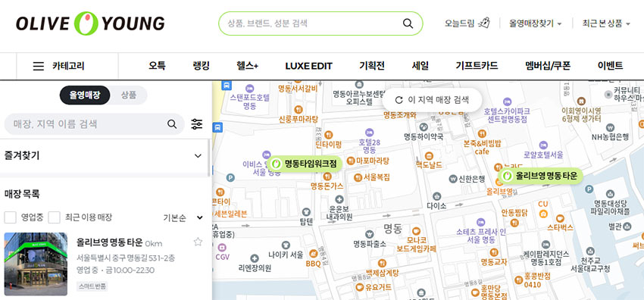
Task: Click the store search magnifier icon
Action: pos(172,124)
